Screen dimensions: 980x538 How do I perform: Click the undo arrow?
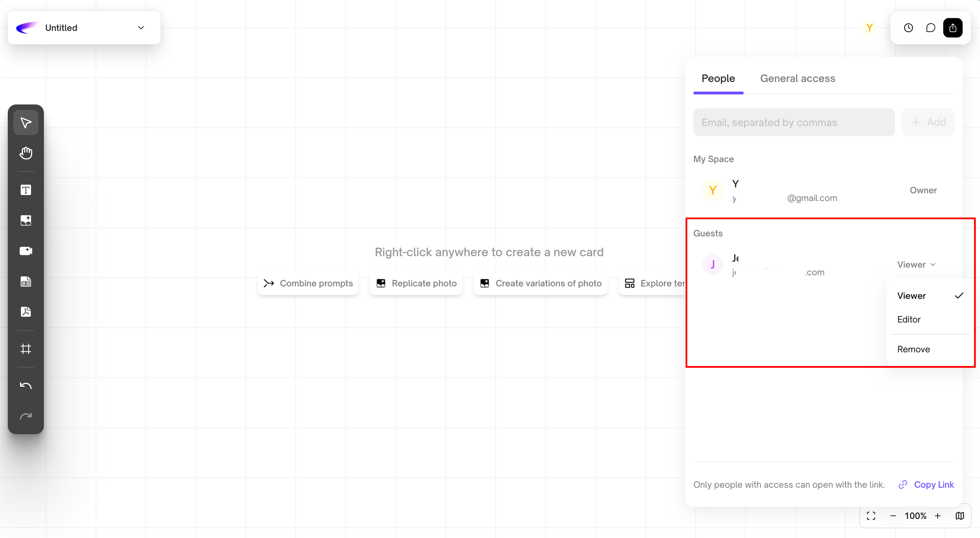point(26,385)
